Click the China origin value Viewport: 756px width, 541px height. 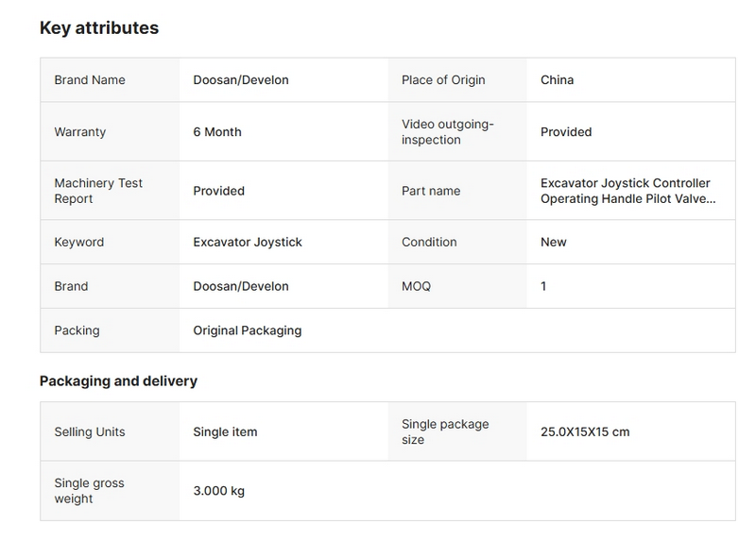pos(557,80)
